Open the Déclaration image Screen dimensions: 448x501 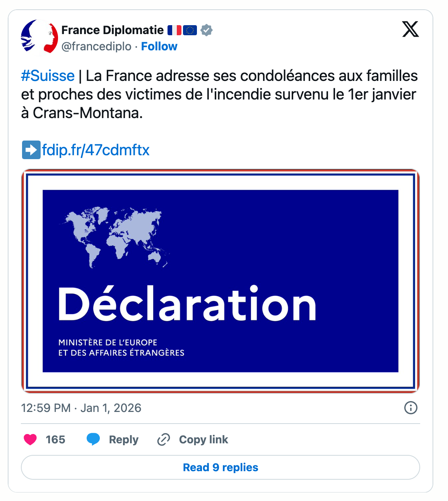[x=221, y=281]
